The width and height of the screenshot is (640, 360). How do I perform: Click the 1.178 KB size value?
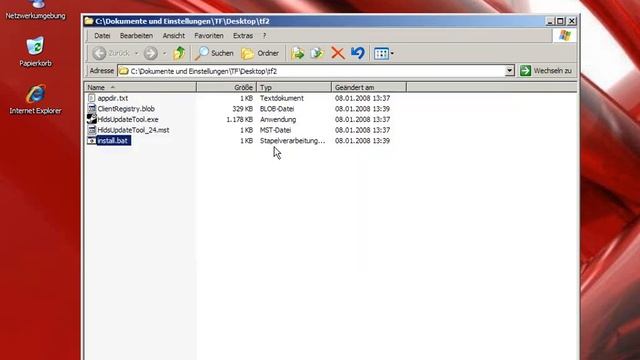click(x=240, y=120)
